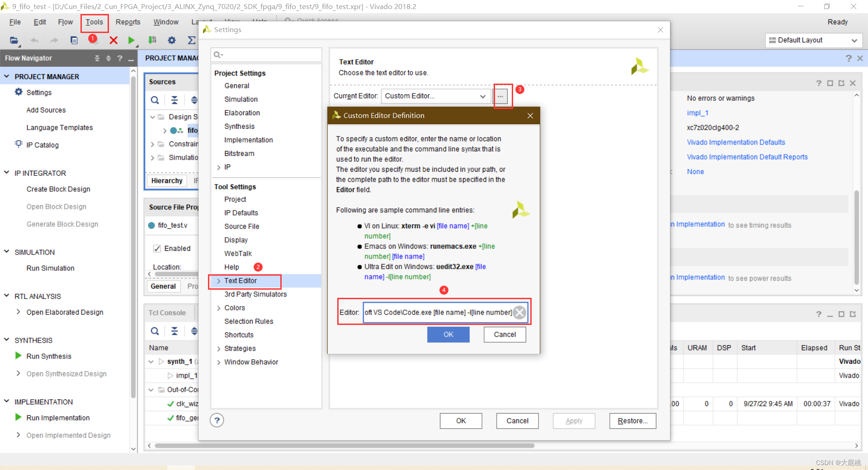The width and height of the screenshot is (868, 470).
Task: Click the Vivado Implementation Defaults link
Action: (736, 142)
